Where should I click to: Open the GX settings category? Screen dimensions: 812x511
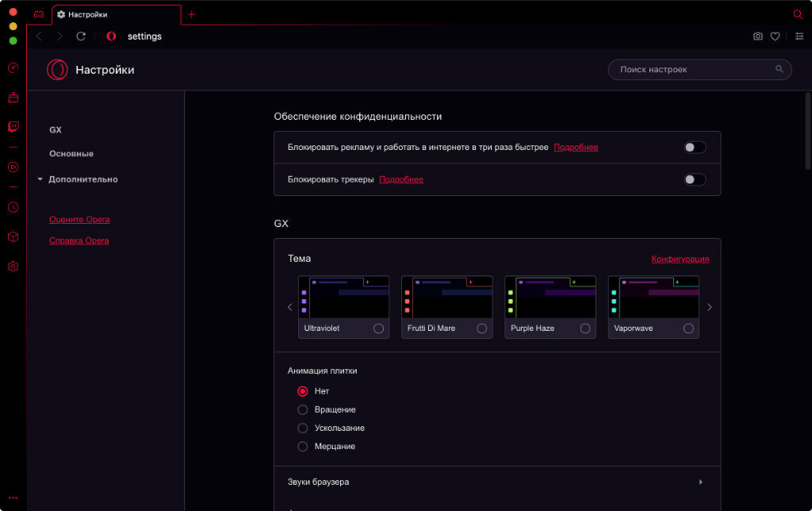pos(56,129)
